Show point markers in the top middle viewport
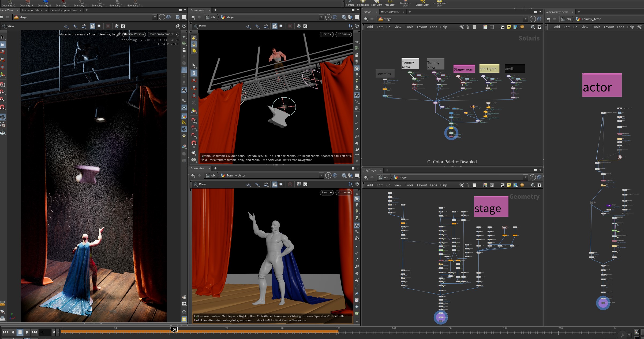The image size is (644, 339). pyautogui.click(x=357, y=116)
